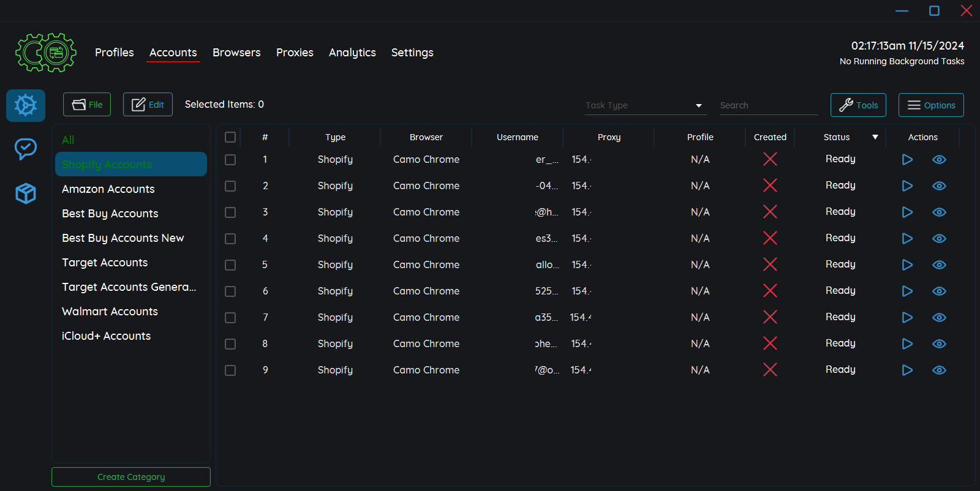Open the Status column sort arrow
Screen dimensions: 980x491
click(875, 137)
